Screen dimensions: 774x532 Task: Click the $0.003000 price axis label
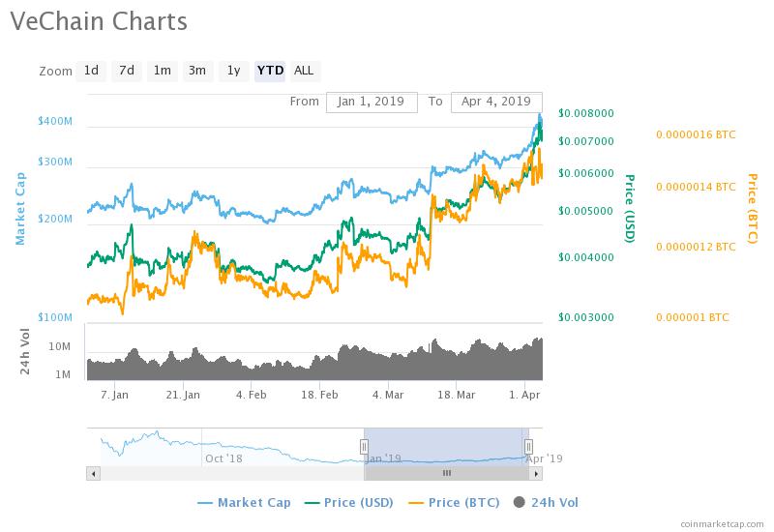[586, 317]
